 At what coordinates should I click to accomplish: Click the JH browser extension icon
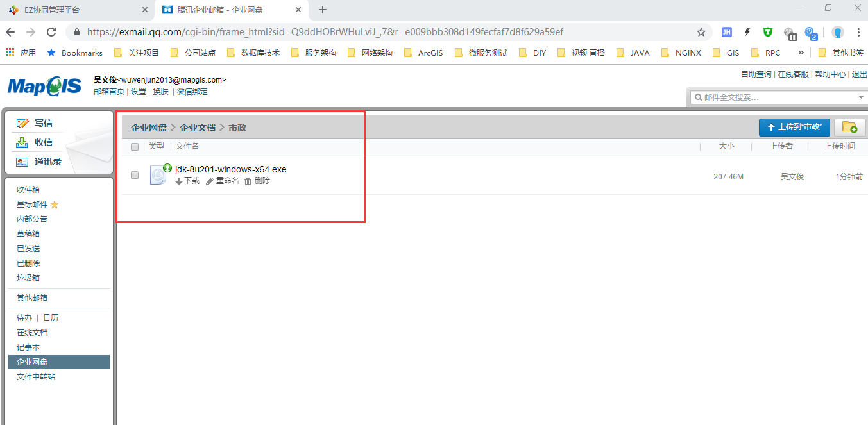click(x=726, y=32)
